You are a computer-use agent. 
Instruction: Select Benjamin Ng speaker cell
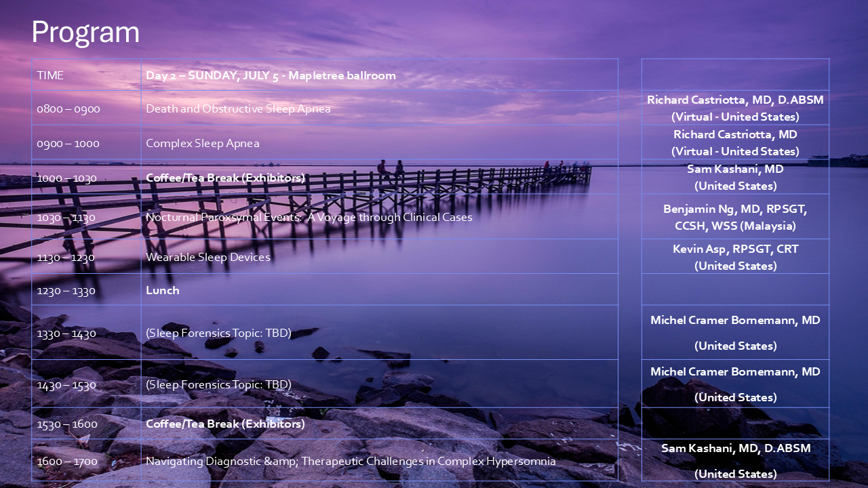[x=735, y=218]
